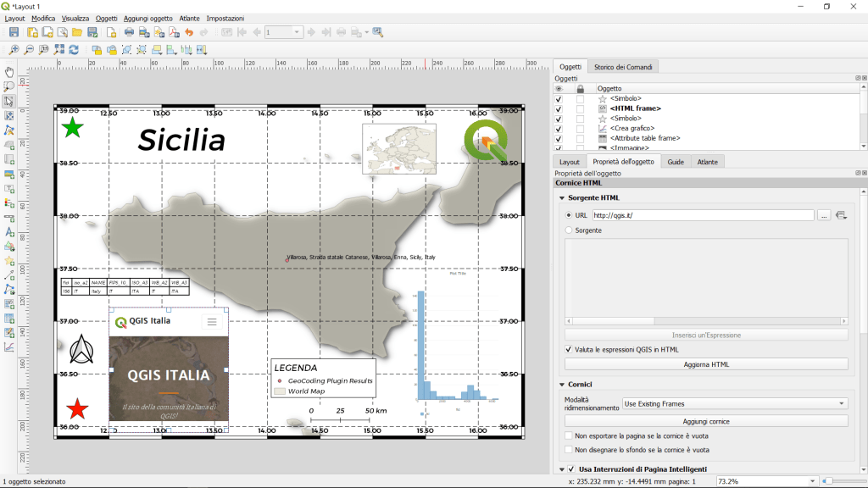Select the Pan layout hand tool
The height and width of the screenshot is (488, 868).
click(x=9, y=72)
